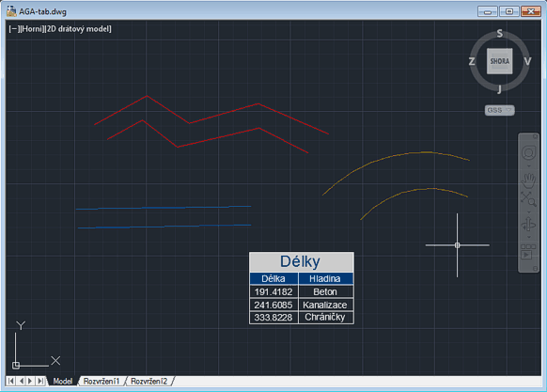Open the GSS coordinate system dropdown

coord(500,110)
